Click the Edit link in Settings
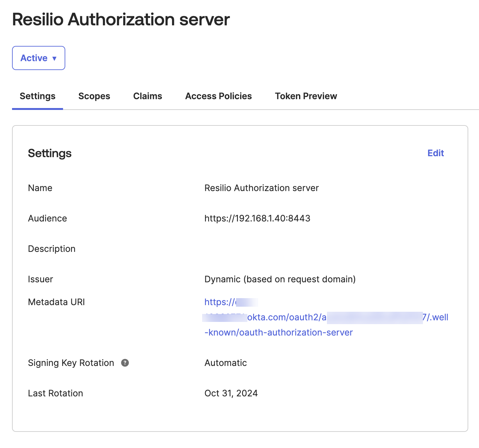The width and height of the screenshot is (479, 448). (436, 153)
